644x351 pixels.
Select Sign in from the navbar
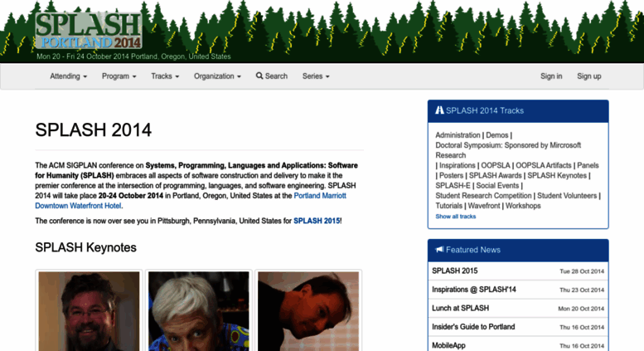pyautogui.click(x=551, y=76)
